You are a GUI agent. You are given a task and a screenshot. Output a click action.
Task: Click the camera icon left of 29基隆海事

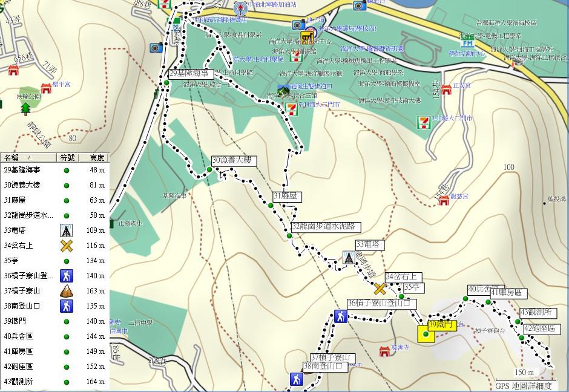(x=156, y=48)
